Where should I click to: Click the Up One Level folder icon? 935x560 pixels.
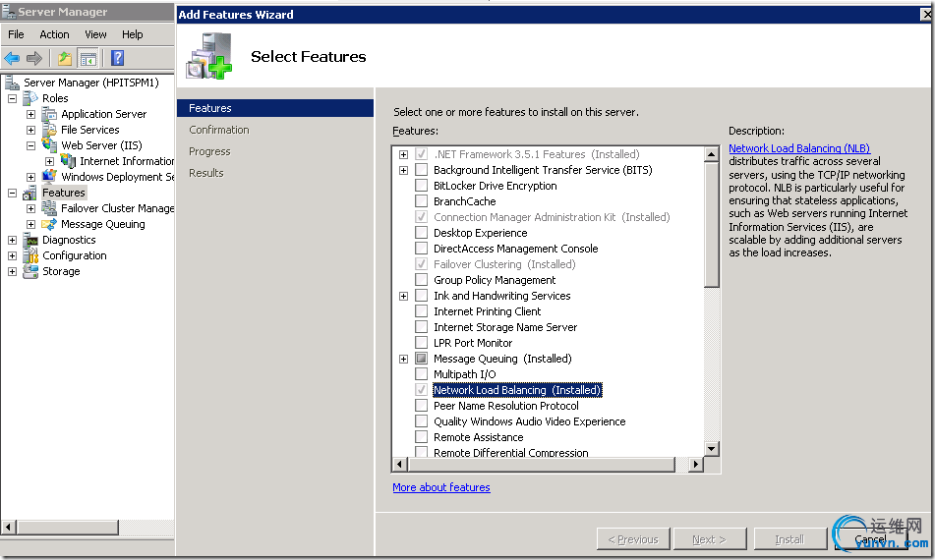65,58
